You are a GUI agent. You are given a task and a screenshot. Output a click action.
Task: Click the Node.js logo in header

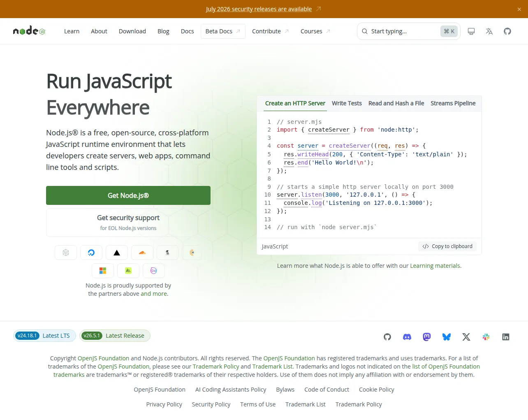pyautogui.click(x=29, y=31)
